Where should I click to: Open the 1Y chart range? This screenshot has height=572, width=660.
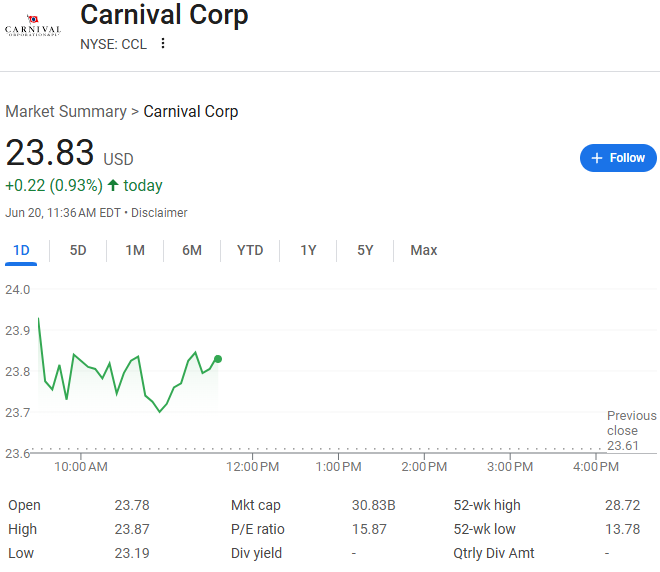tap(308, 250)
